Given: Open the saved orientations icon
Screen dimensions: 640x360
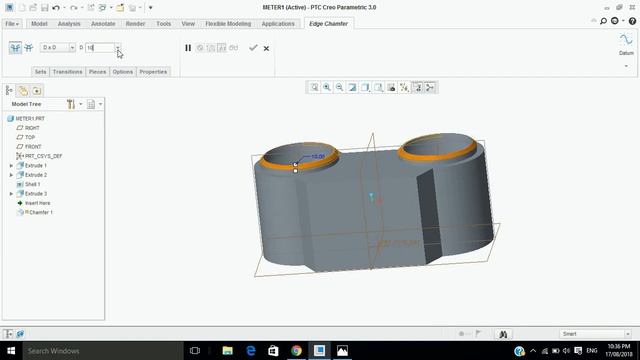Looking at the screenshot, I should pos(378,87).
